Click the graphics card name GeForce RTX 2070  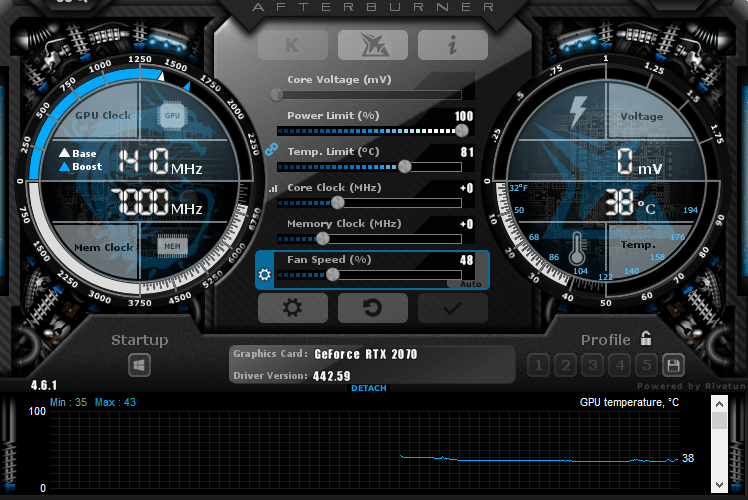(x=366, y=354)
